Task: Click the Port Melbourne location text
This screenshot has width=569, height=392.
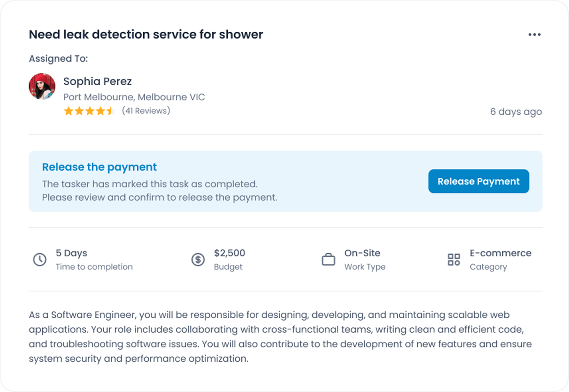Action: coord(134,97)
